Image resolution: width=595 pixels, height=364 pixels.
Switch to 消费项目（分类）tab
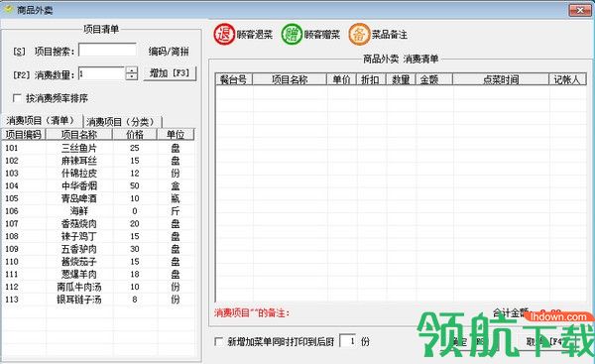[121, 122]
